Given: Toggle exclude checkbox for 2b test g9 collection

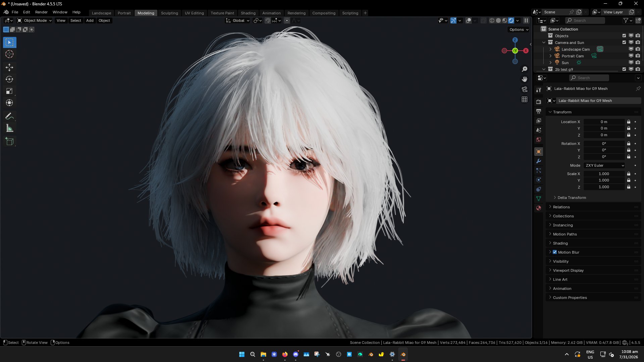Looking at the screenshot, I should click(624, 69).
